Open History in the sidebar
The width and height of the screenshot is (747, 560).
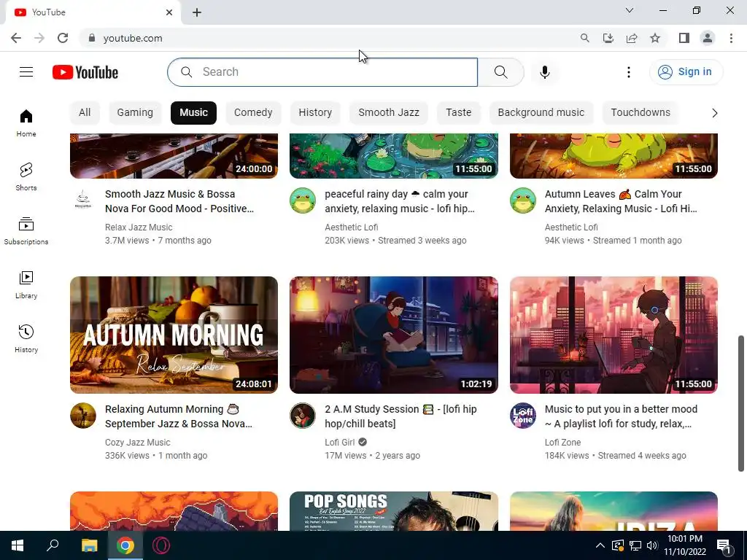(x=26, y=338)
